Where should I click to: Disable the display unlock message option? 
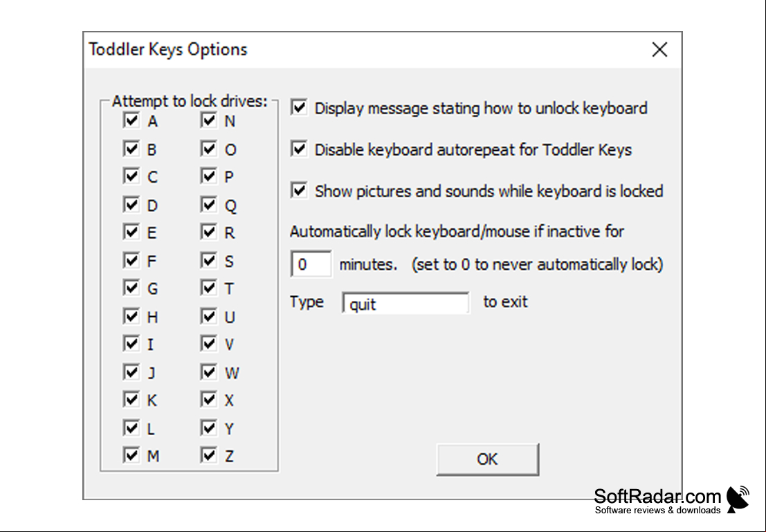pos(299,107)
